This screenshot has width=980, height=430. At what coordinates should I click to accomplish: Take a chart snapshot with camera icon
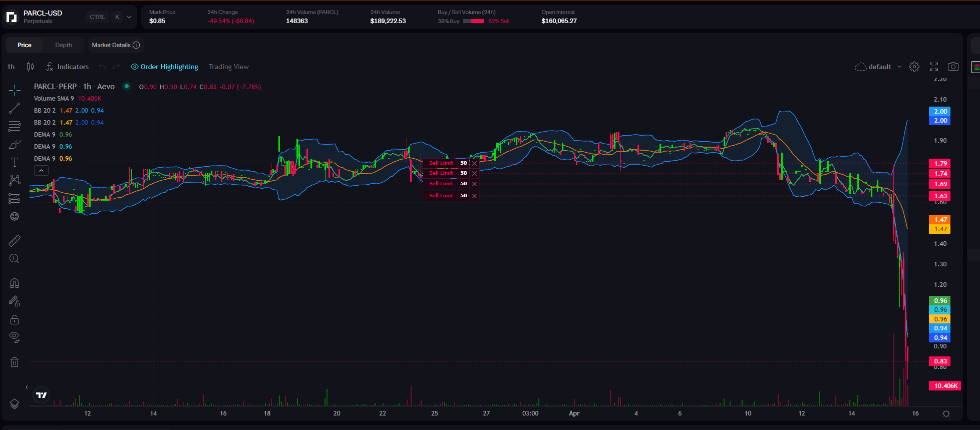tap(953, 67)
